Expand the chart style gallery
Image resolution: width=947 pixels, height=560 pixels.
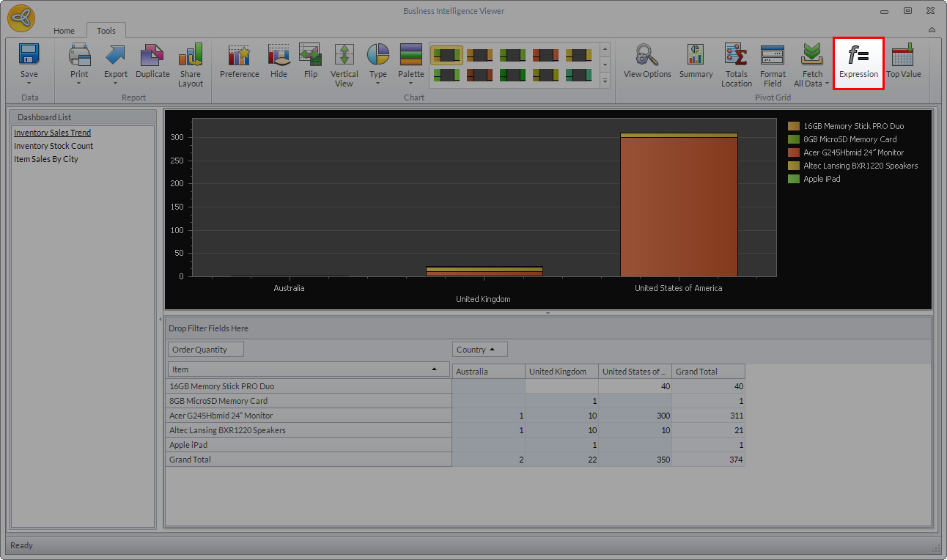pos(605,81)
